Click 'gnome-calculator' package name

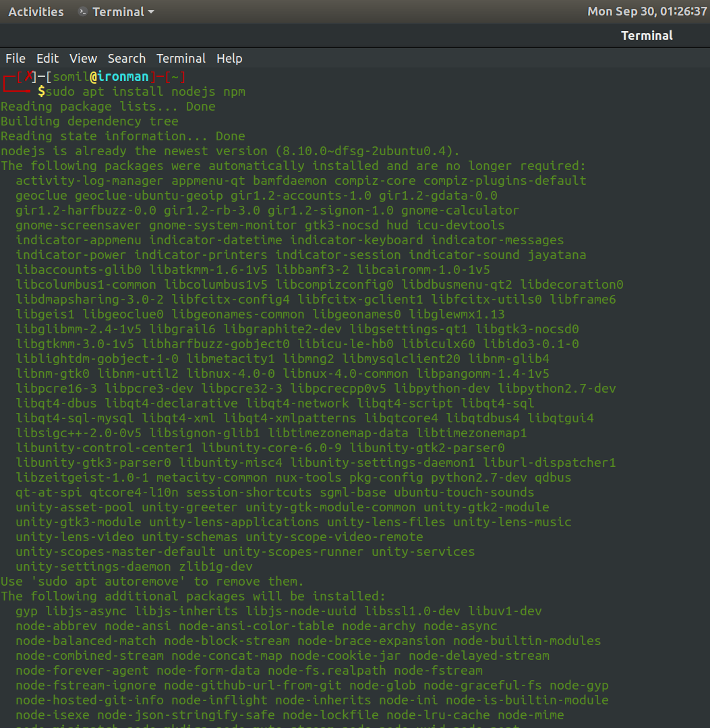point(461,211)
